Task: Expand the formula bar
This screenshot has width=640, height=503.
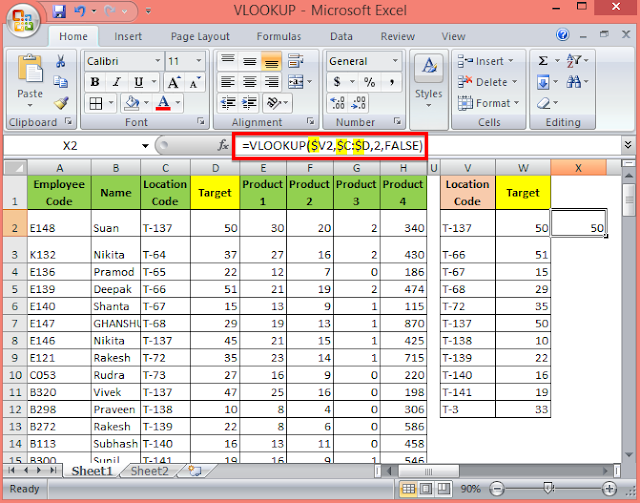Action: point(628,145)
